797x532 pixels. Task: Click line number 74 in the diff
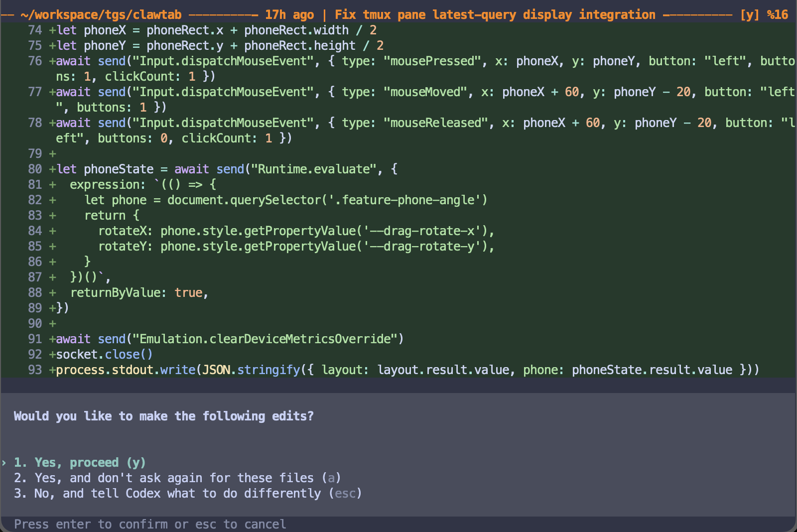pyautogui.click(x=35, y=30)
